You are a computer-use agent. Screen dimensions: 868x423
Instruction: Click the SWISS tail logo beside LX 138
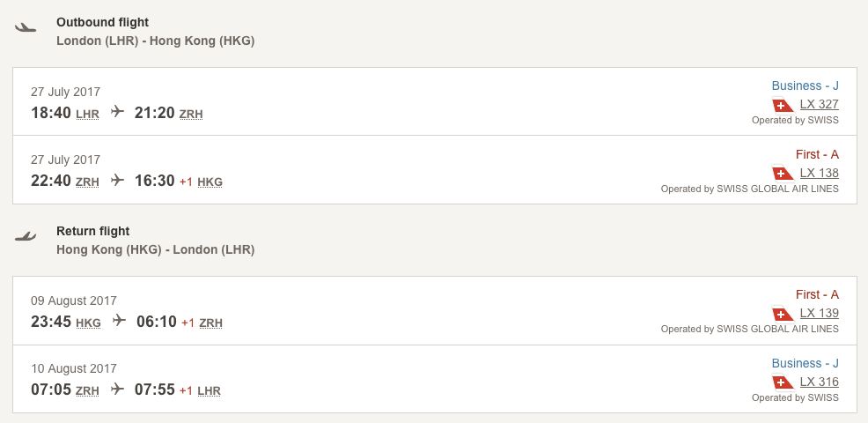coord(783,173)
